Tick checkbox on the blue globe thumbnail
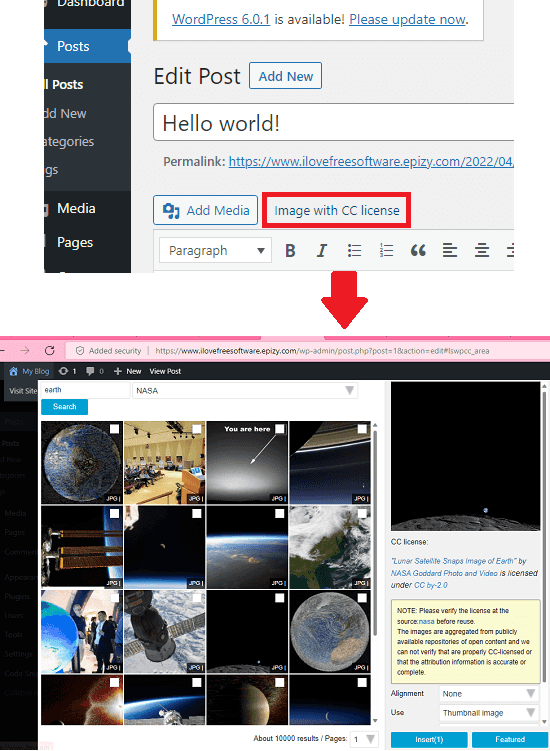The width and height of the screenshot is (550, 751). point(115,429)
